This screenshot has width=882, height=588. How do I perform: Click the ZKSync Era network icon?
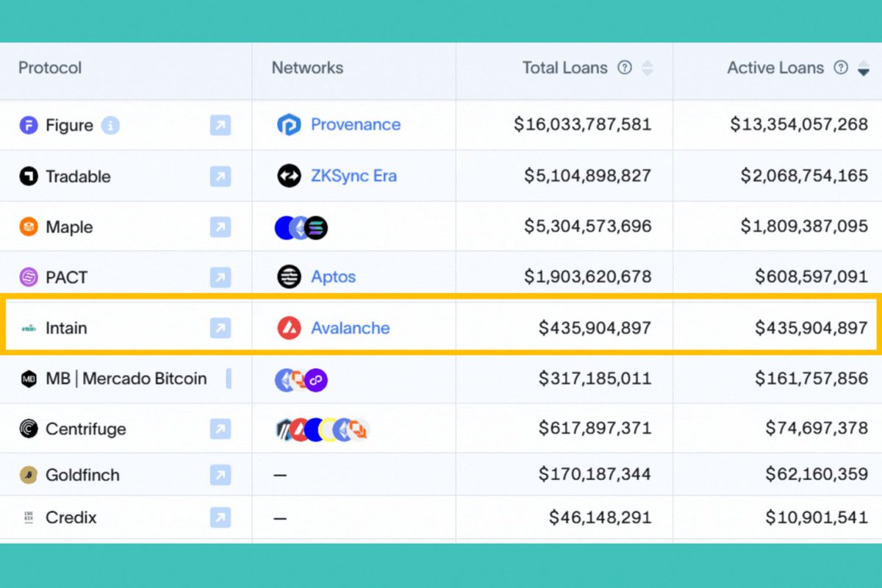[289, 176]
